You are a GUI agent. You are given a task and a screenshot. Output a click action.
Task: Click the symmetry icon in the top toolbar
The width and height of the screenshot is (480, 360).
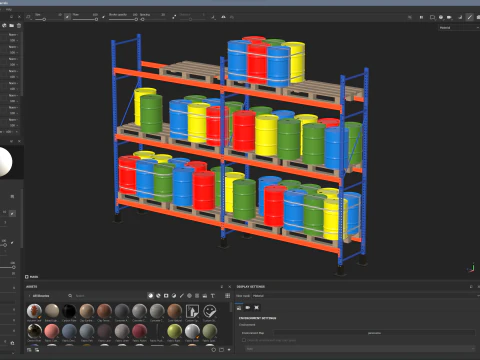pyautogui.click(x=223, y=17)
